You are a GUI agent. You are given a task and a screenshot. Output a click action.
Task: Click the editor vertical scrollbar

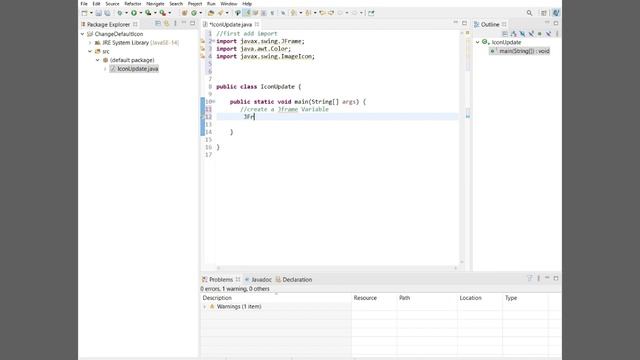click(462, 147)
